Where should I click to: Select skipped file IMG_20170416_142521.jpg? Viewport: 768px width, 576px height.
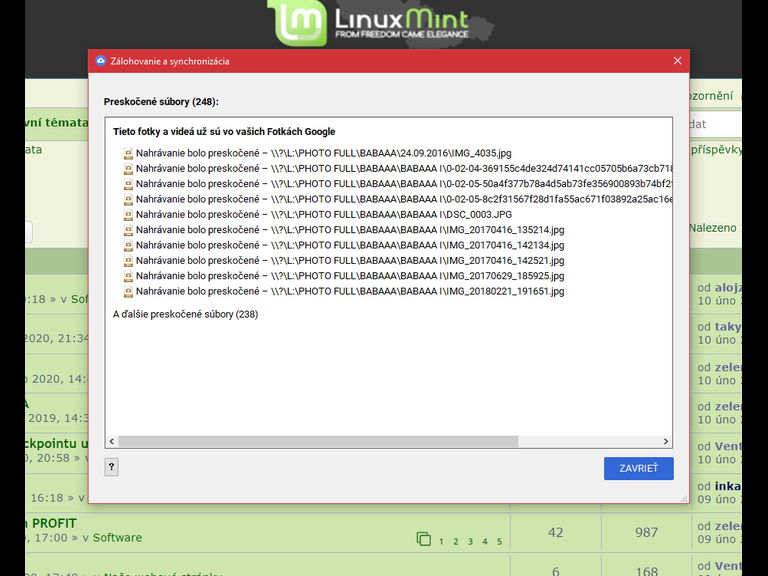click(350, 260)
